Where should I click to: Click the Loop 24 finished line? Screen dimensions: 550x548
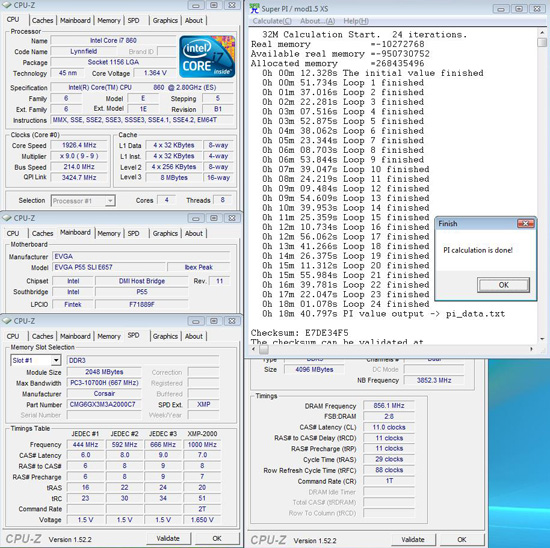[x=346, y=304]
